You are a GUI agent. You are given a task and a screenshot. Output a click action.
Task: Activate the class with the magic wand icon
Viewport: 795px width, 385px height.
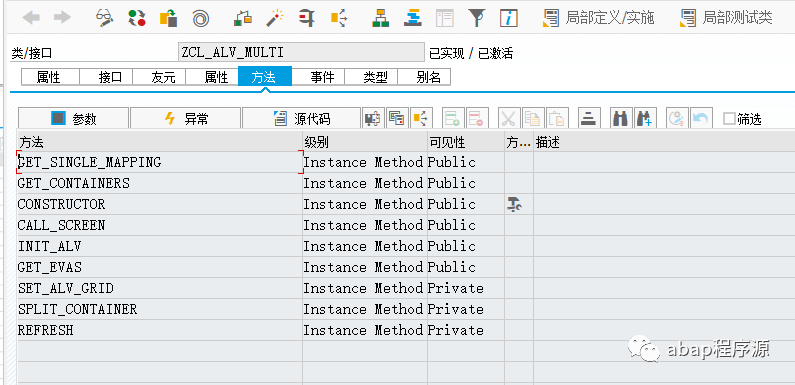(x=274, y=18)
